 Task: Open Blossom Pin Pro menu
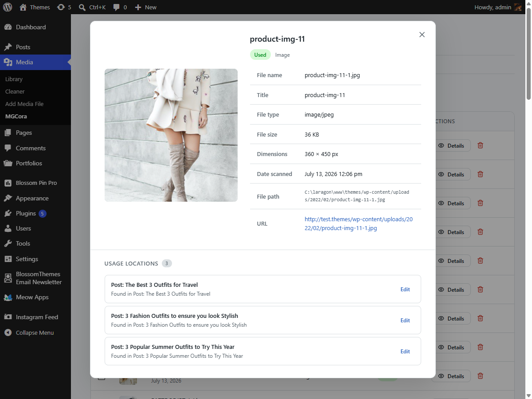pyautogui.click(x=35, y=183)
